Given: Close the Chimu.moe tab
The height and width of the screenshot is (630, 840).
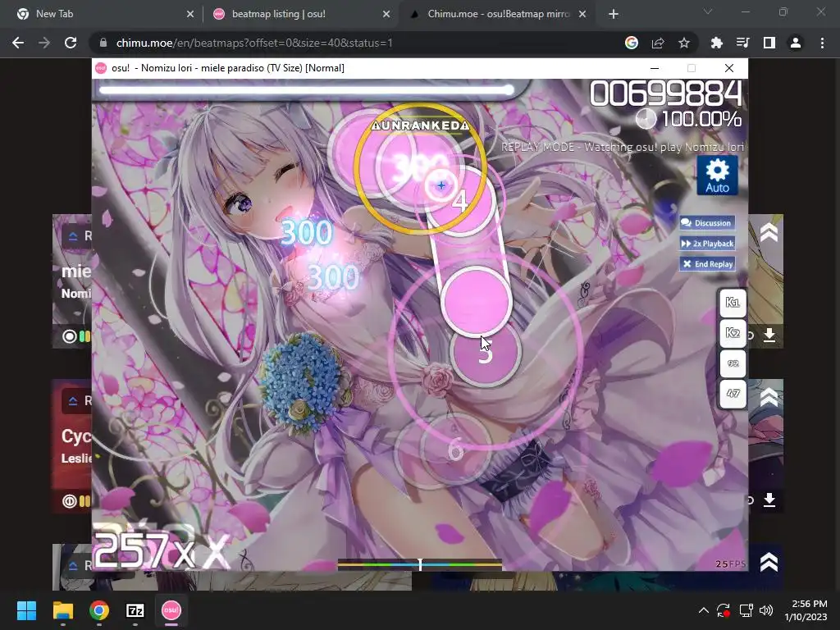Looking at the screenshot, I should point(582,14).
